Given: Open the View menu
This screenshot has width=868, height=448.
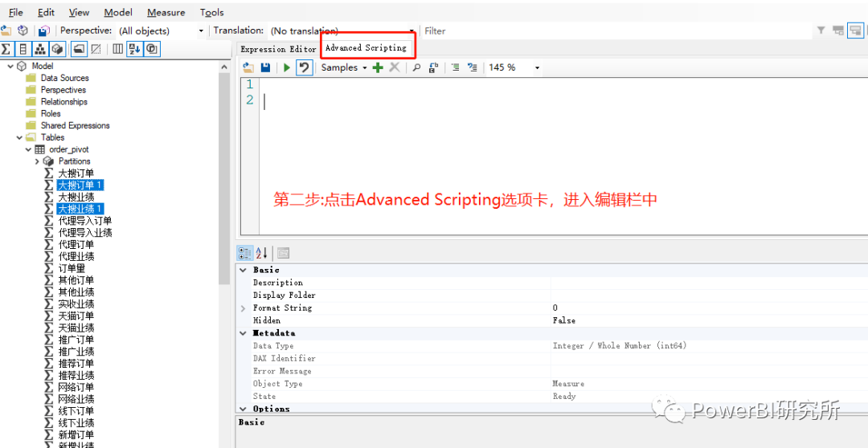Looking at the screenshot, I should [x=79, y=12].
